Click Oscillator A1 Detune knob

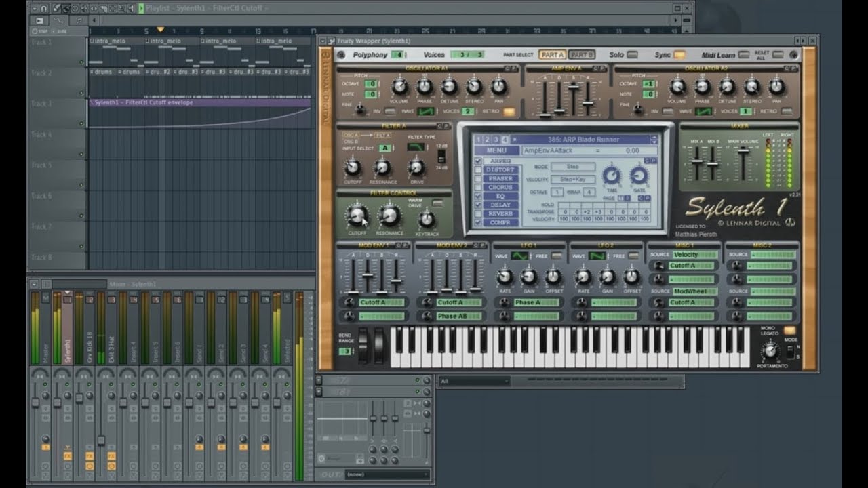[450, 87]
